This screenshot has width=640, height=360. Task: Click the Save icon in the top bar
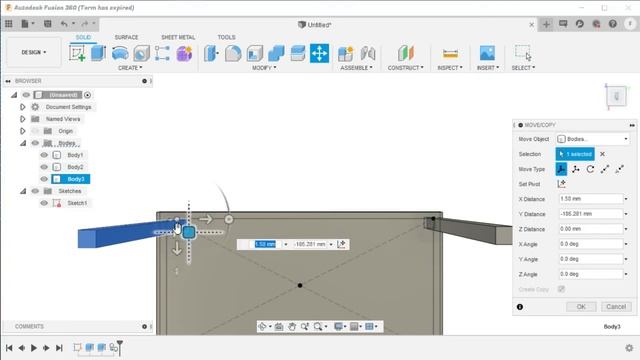tap(48, 24)
